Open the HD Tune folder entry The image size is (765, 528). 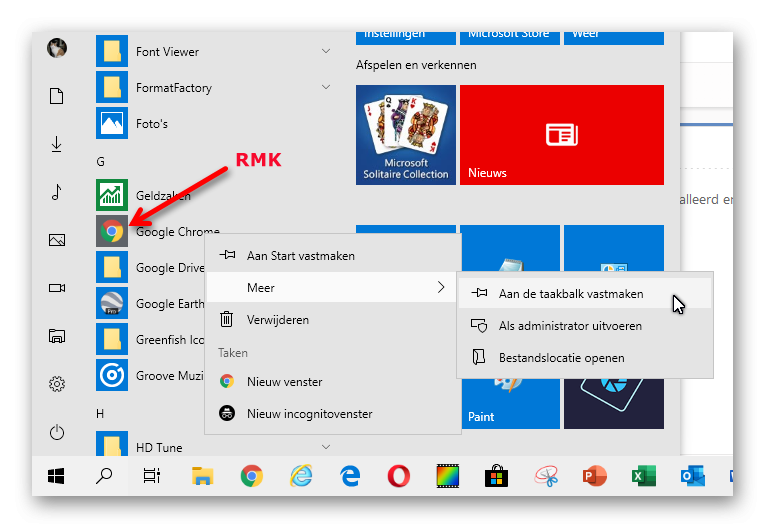[213, 444]
